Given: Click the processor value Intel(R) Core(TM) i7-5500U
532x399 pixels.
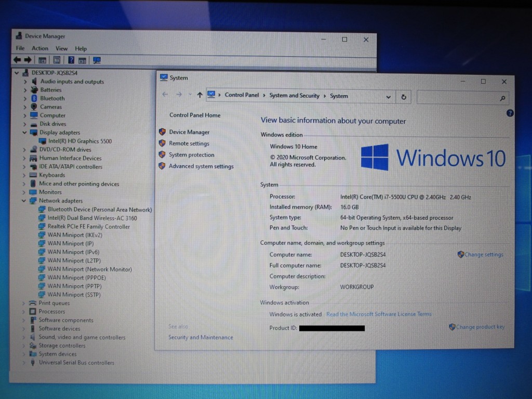Looking at the screenshot, I should coord(406,197).
